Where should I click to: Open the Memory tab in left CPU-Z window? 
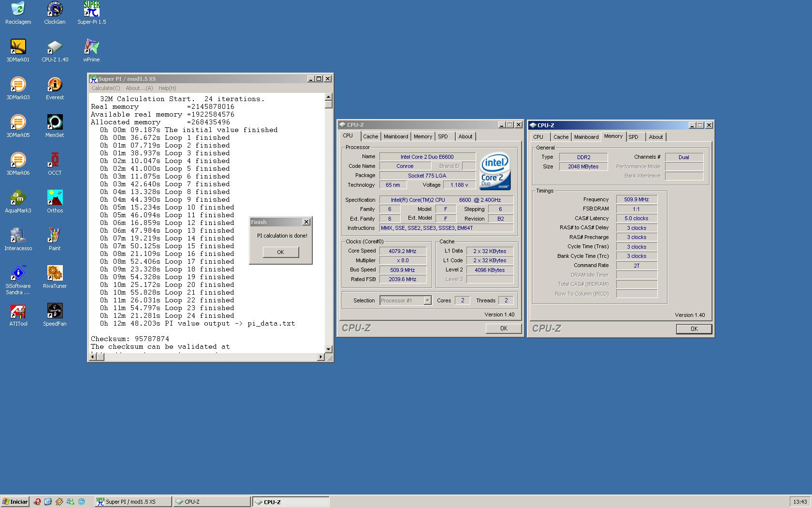tap(423, 136)
